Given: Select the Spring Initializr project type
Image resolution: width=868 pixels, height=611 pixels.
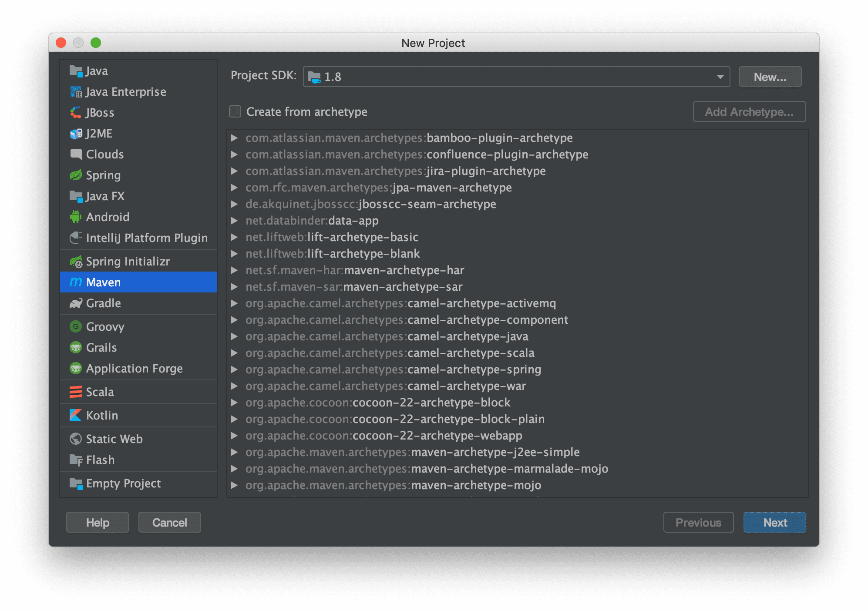Looking at the screenshot, I should tap(127, 260).
